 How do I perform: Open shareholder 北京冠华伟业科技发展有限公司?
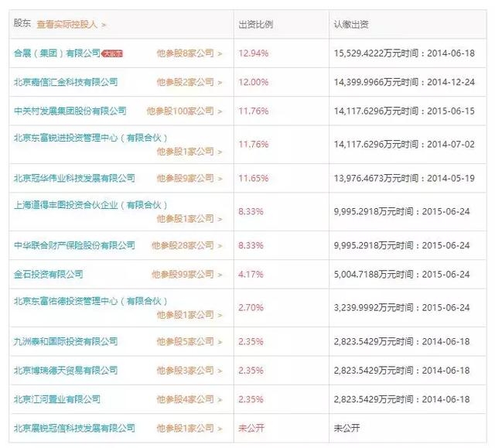[x=74, y=178]
